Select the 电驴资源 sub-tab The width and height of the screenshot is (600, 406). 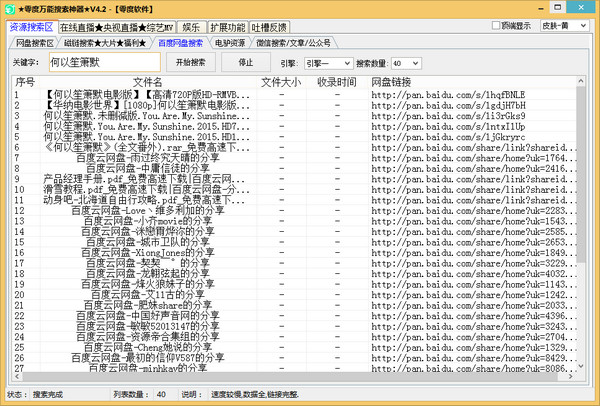[x=232, y=44]
